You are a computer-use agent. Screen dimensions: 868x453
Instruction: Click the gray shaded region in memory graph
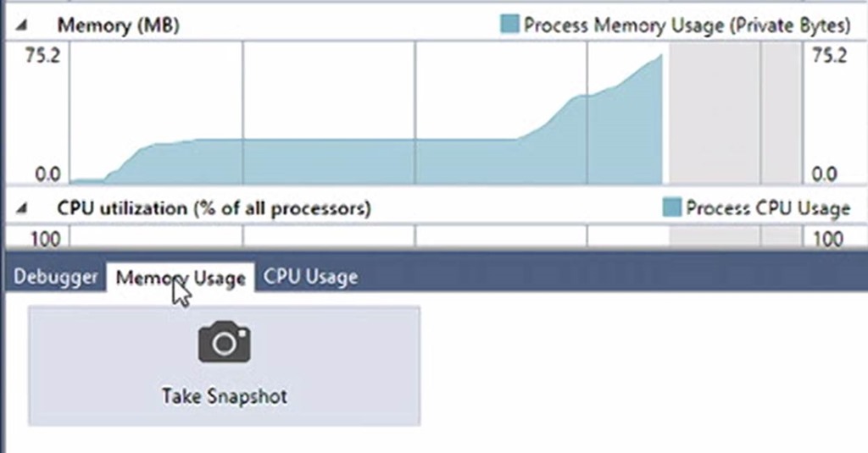(x=735, y=113)
